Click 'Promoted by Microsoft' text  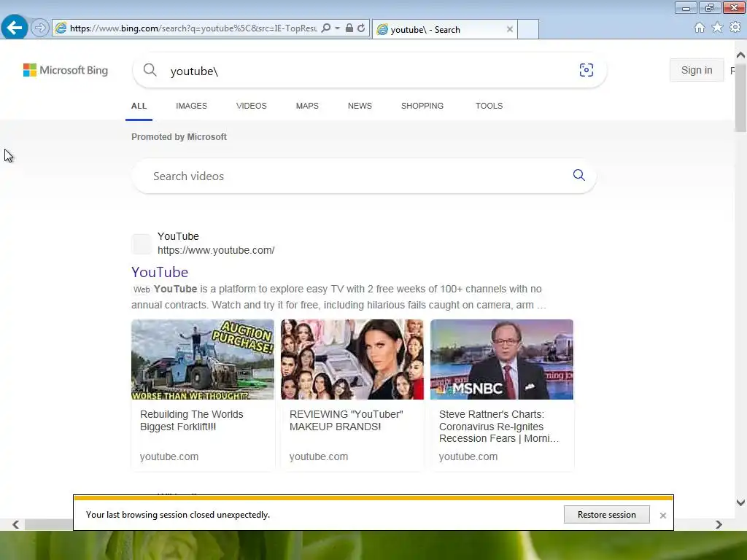pos(179,136)
